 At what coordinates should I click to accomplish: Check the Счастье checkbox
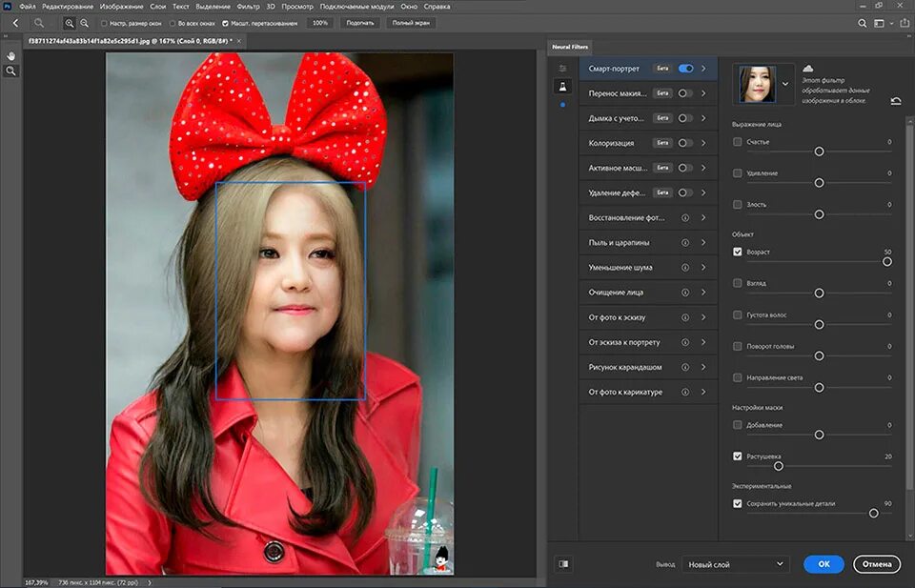(738, 142)
